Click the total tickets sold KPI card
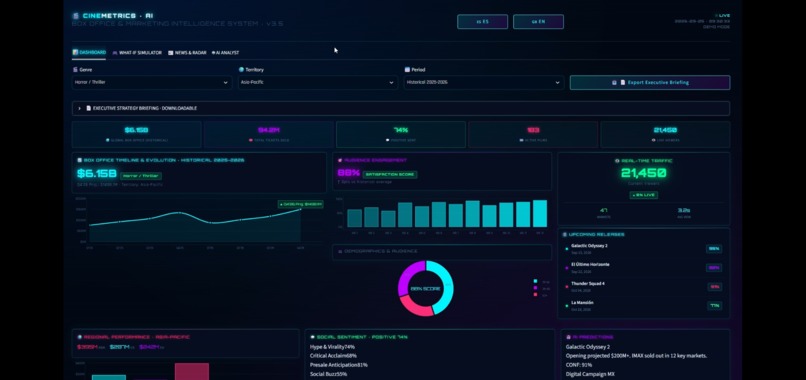806x380 pixels. click(x=269, y=134)
